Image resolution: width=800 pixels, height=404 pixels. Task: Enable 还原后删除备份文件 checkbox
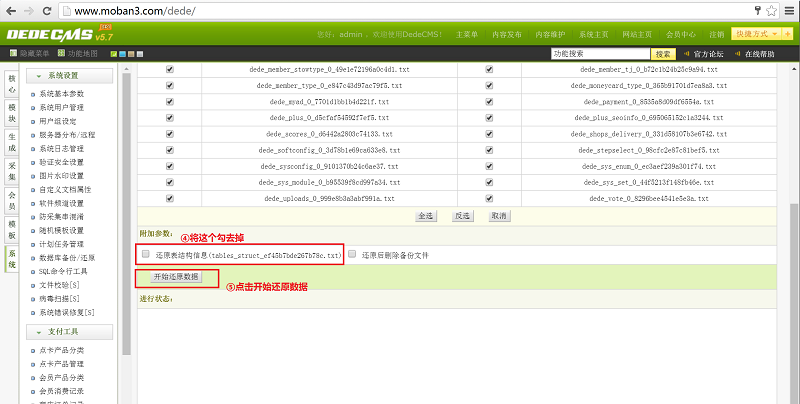pos(352,254)
